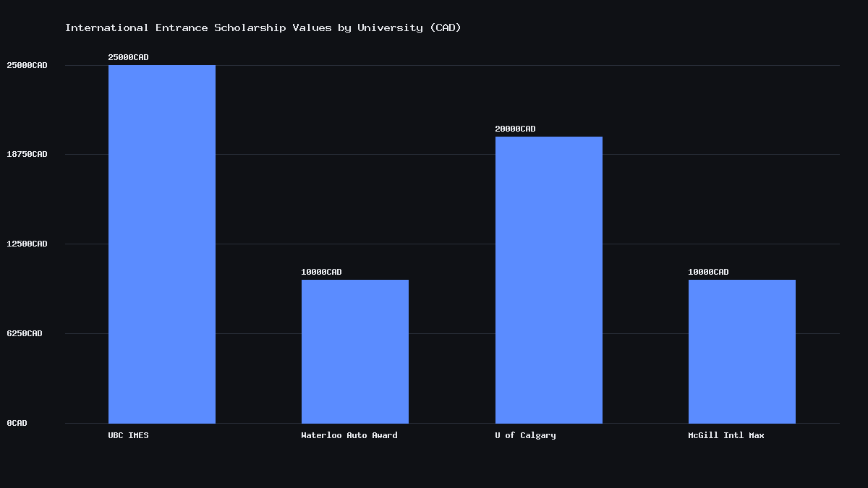868x488 pixels.
Task: Click the 6250CAD y-axis tick label
Action: coord(25,333)
